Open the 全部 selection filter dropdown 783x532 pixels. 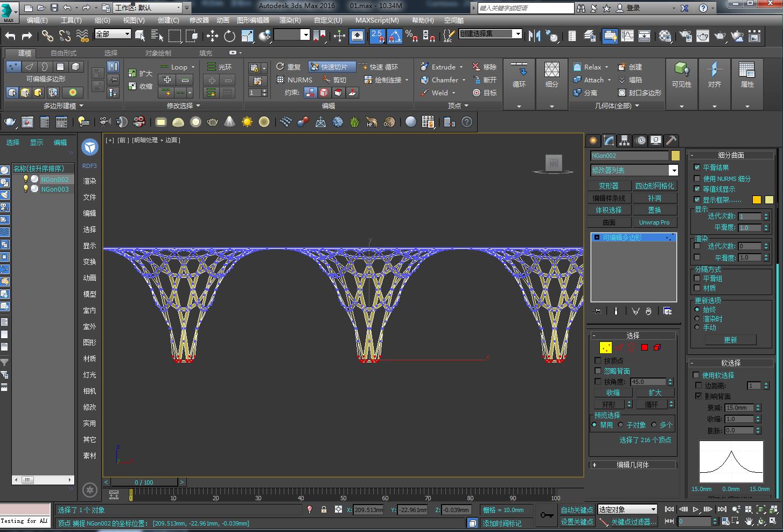(x=113, y=34)
